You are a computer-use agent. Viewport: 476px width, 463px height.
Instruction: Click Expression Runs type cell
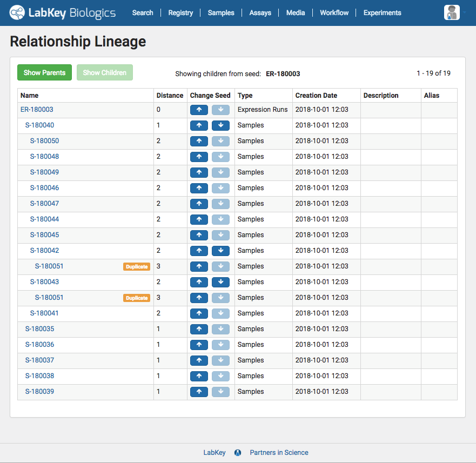click(x=263, y=110)
